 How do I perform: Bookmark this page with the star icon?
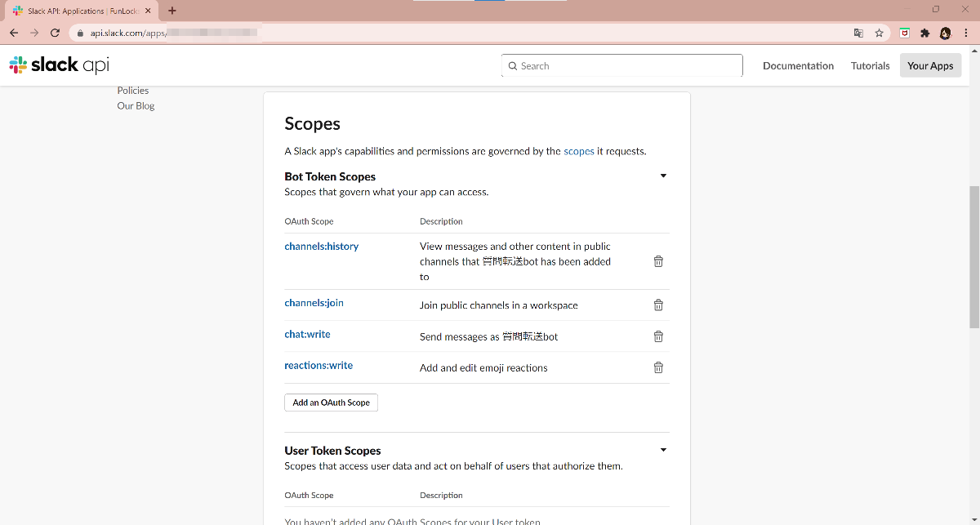pyautogui.click(x=880, y=33)
